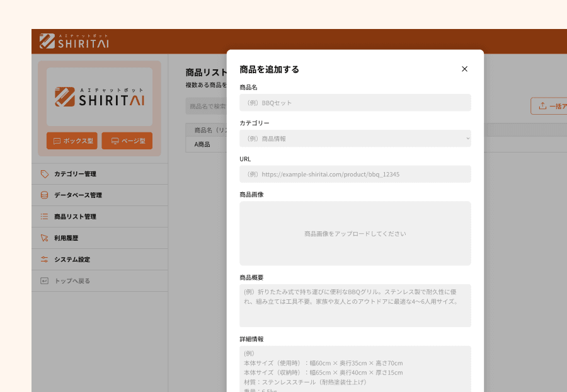
Task: Open カテゴリー管理 menu
Action: pyautogui.click(x=100, y=174)
